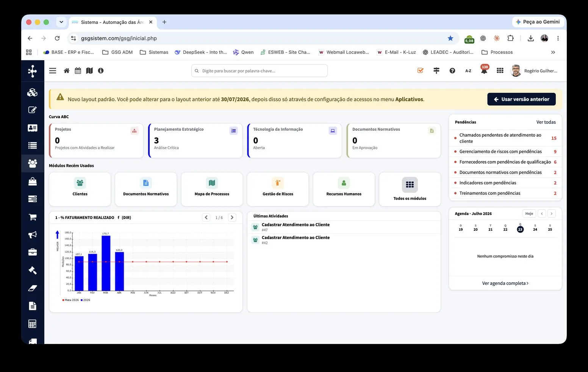Click the help question mark icon
Image resolution: width=588 pixels, height=372 pixels.
pos(452,71)
